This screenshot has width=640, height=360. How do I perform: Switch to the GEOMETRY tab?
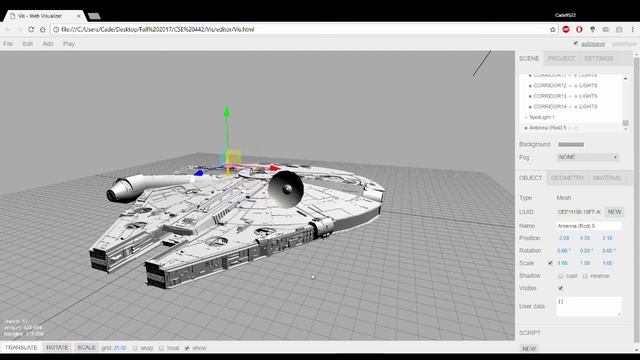click(x=567, y=178)
